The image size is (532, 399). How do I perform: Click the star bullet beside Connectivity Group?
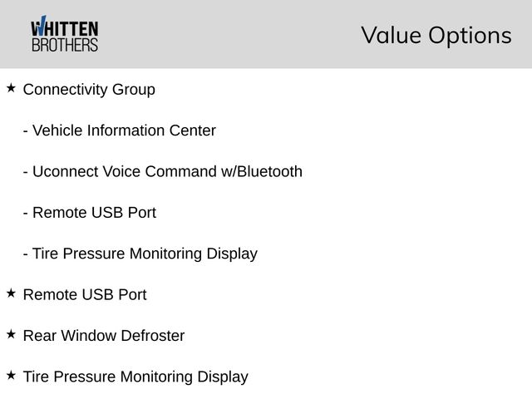coord(11,87)
